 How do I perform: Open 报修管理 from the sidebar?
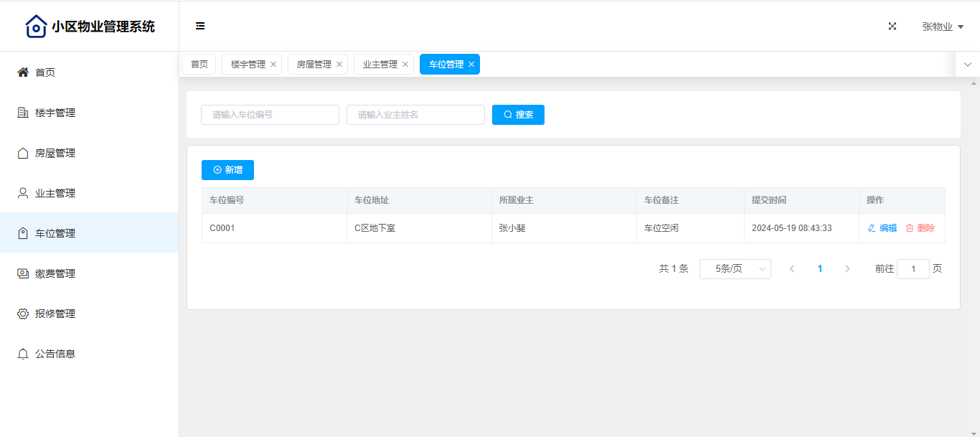pyautogui.click(x=55, y=314)
